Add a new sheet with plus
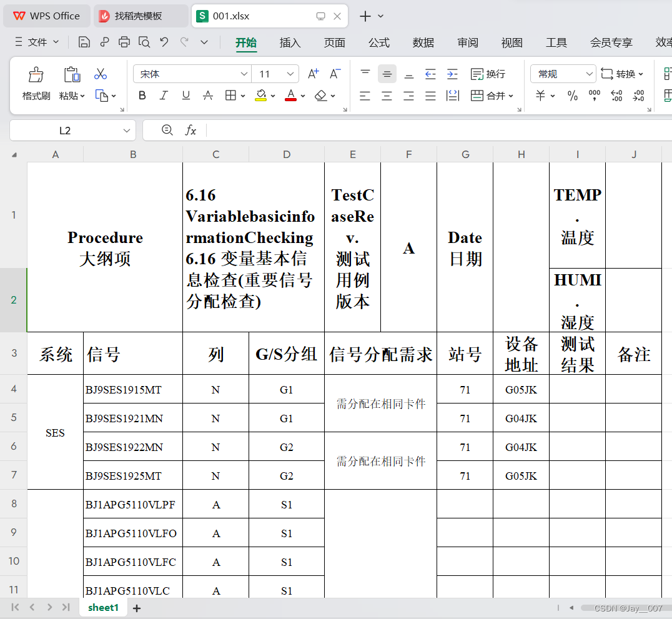This screenshot has height=619, width=672. (137, 608)
